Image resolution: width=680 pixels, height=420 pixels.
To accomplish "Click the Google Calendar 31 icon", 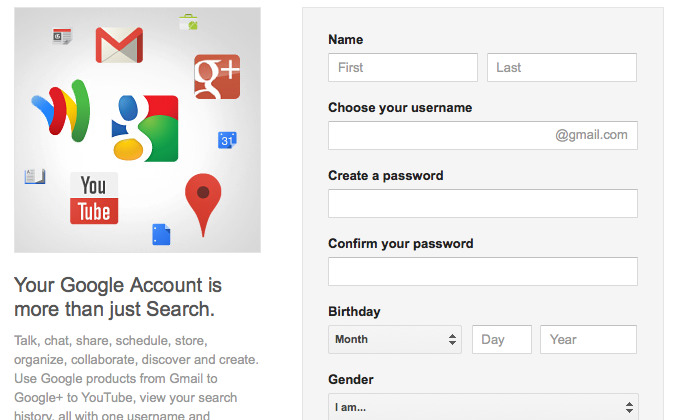I will [x=227, y=140].
